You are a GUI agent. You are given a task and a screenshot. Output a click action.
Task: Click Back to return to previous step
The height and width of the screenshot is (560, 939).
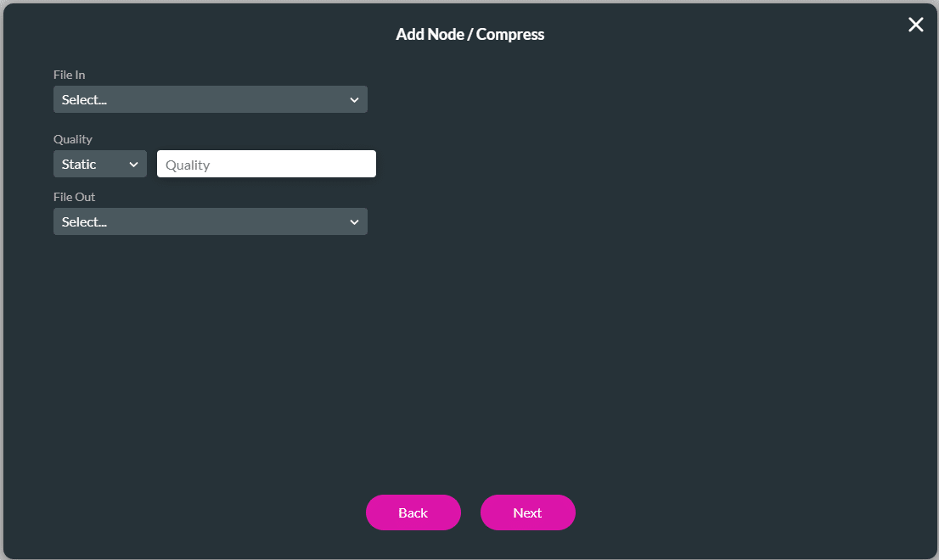[x=413, y=512]
